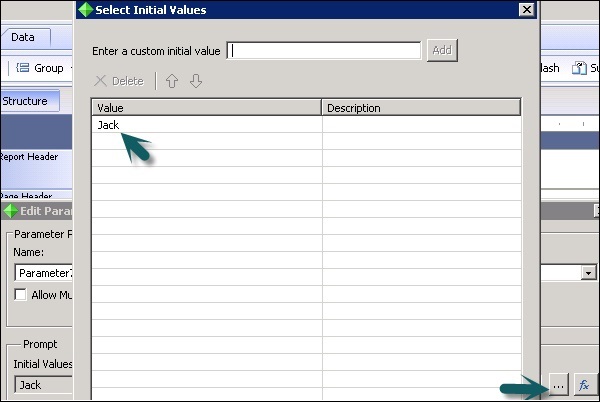Close the Select Initial Values dialog
600x402 pixels.
pos(527,10)
